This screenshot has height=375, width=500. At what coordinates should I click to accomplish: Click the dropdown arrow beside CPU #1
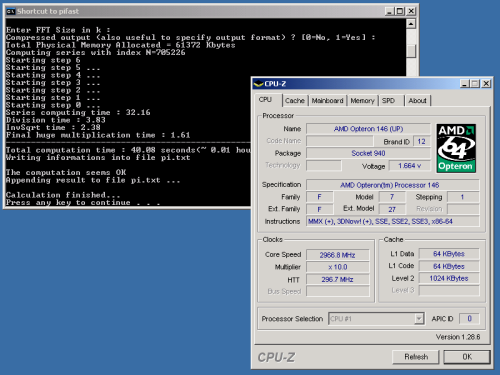pyautogui.click(x=419, y=319)
